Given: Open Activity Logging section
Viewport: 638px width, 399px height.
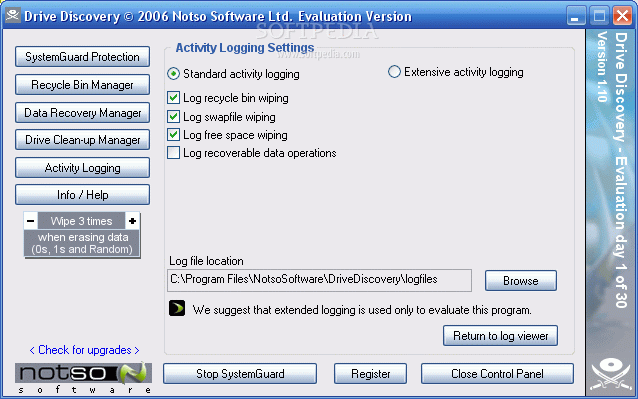Looking at the screenshot, I should (82, 168).
